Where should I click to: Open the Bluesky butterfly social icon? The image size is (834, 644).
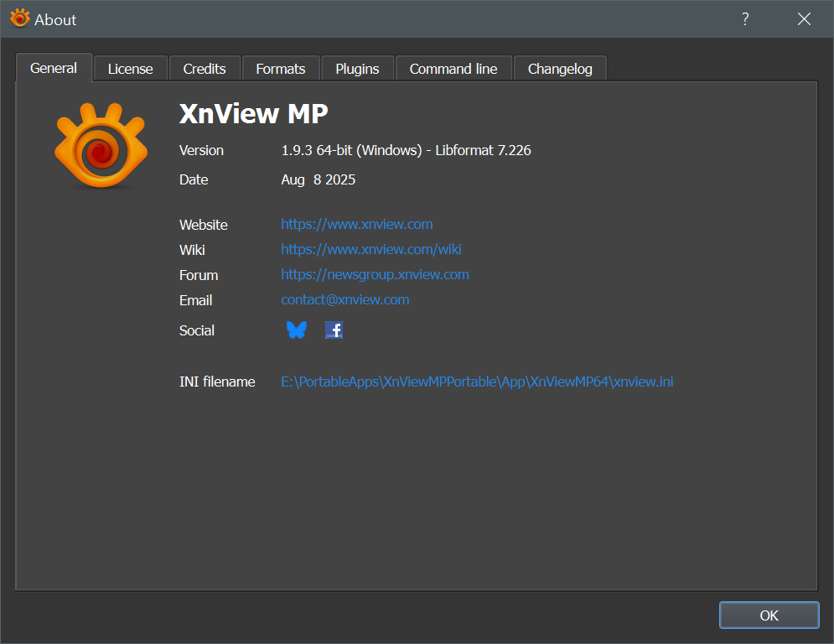[296, 330]
